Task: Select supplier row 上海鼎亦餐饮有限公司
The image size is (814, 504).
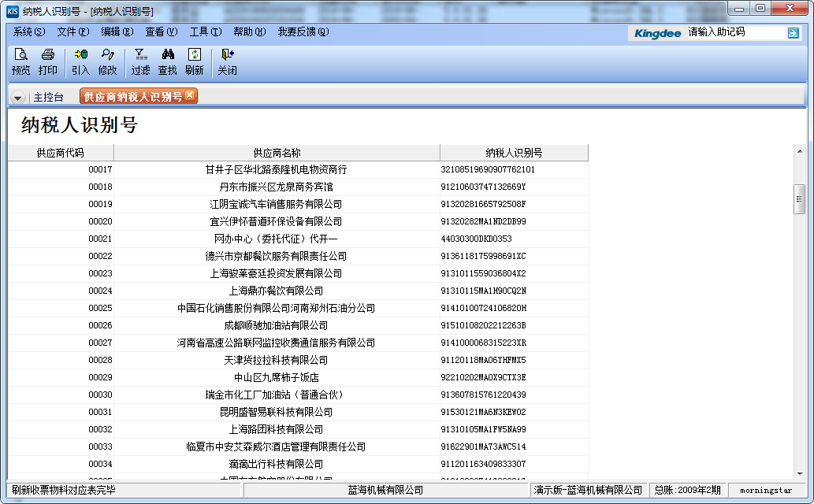Action: pos(276,291)
